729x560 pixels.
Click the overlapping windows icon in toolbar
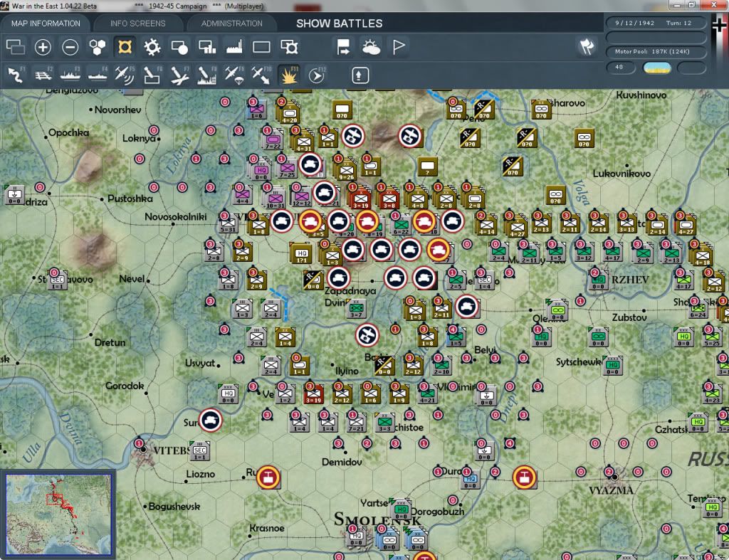point(16,47)
